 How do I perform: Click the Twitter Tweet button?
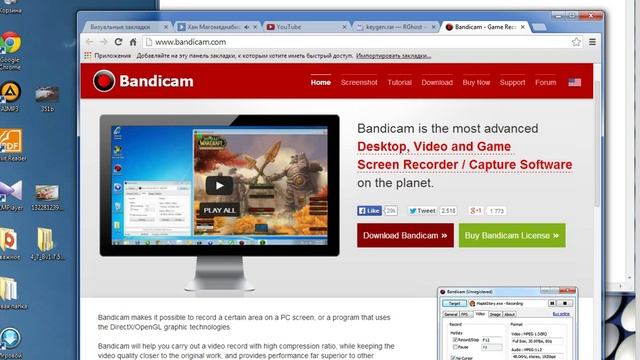pyautogui.click(x=422, y=211)
